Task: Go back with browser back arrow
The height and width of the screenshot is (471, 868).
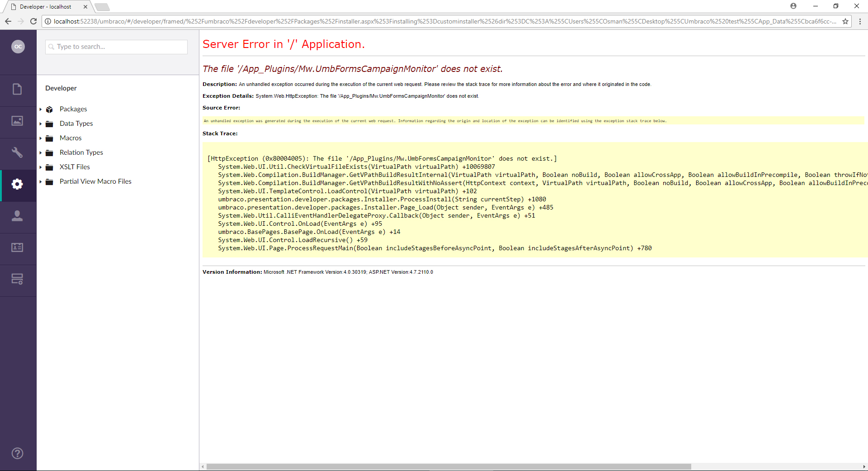Action: tap(8, 21)
